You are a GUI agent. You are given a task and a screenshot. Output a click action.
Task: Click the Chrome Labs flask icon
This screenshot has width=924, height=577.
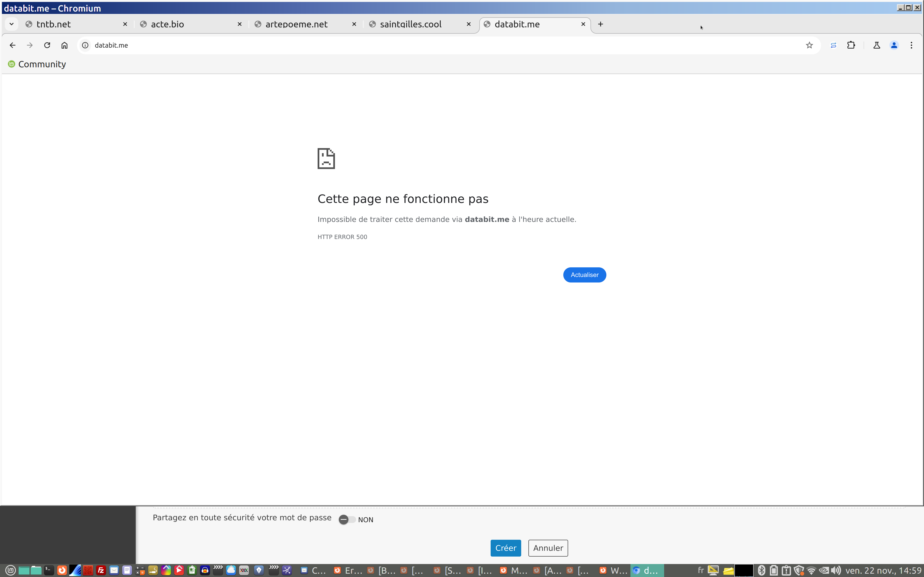click(x=877, y=45)
